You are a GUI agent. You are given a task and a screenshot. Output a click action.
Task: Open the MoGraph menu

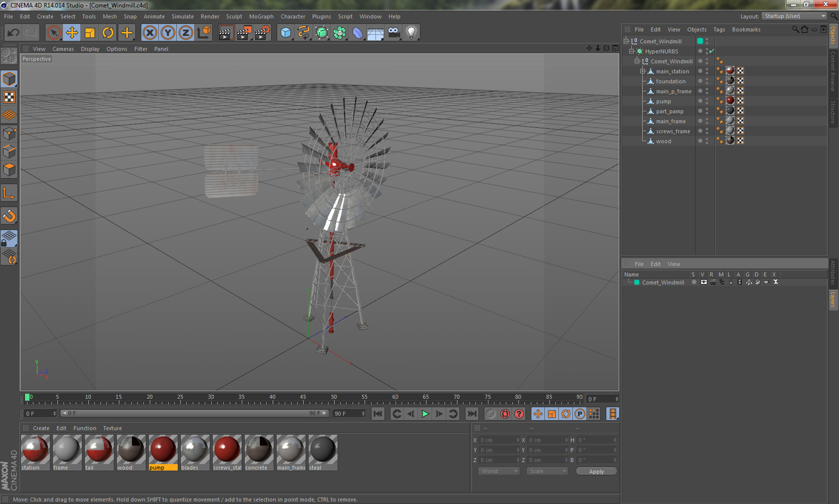pos(261,16)
